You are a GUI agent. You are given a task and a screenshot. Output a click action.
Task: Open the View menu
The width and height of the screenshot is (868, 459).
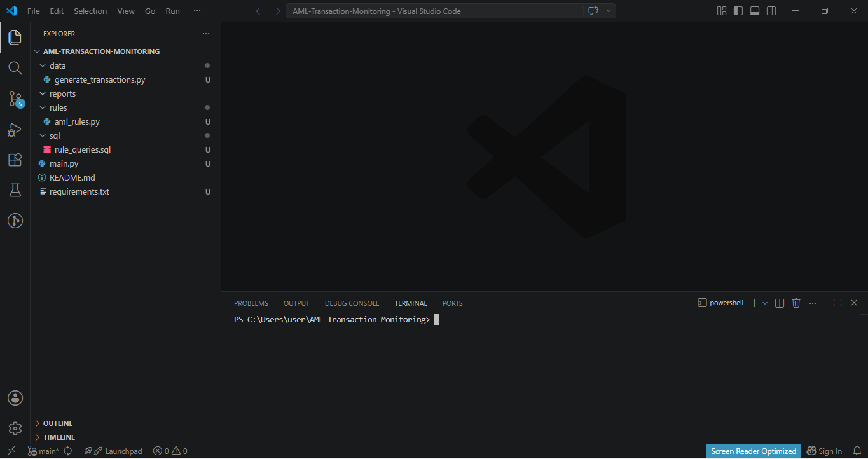tap(126, 11)
